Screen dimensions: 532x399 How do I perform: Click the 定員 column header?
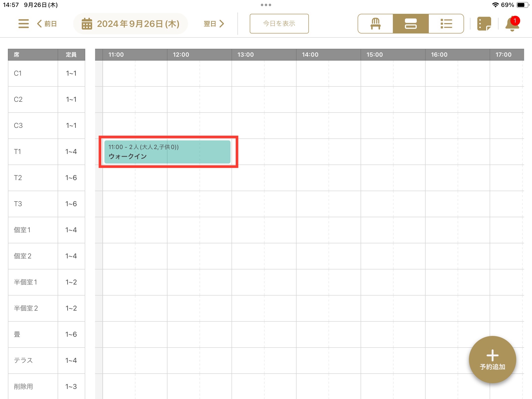tap(71, 54)
